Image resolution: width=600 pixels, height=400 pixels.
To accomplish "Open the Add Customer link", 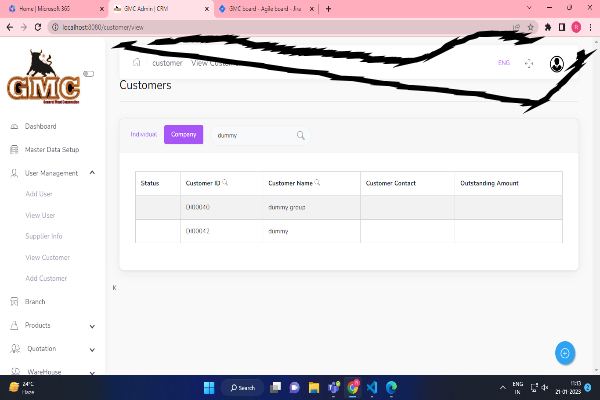I will tap(46, 278).
